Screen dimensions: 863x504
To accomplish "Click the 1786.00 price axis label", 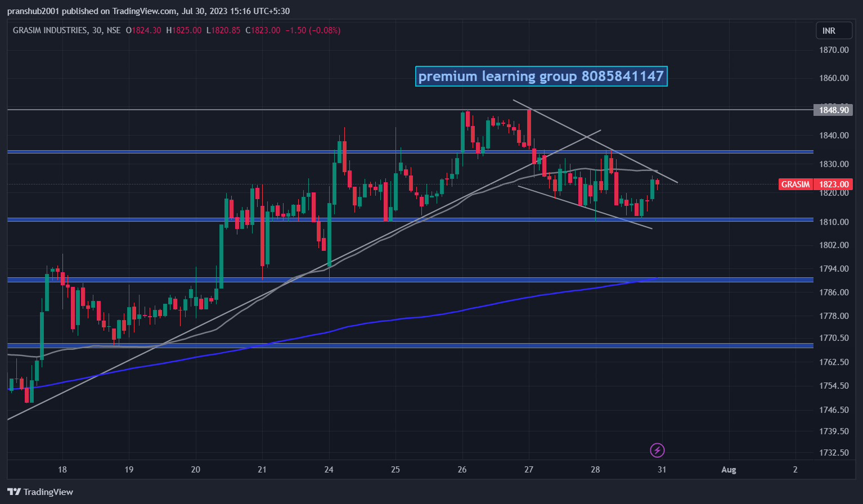I will 834,292.
